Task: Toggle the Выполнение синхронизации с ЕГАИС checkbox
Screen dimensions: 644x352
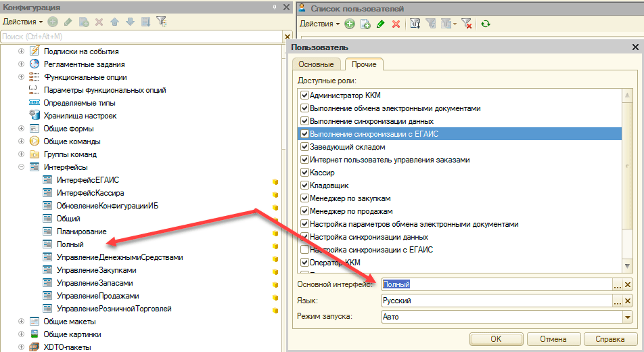Action: coord(304,133)
